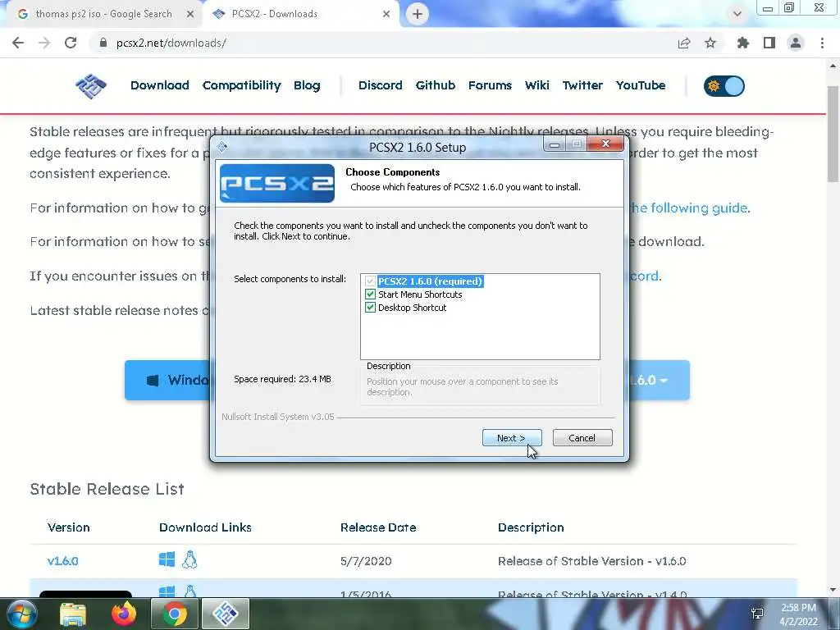Uncheck Desktop Shortcut component
Viewport: 840px width, 630px height.
click(370, 308)
